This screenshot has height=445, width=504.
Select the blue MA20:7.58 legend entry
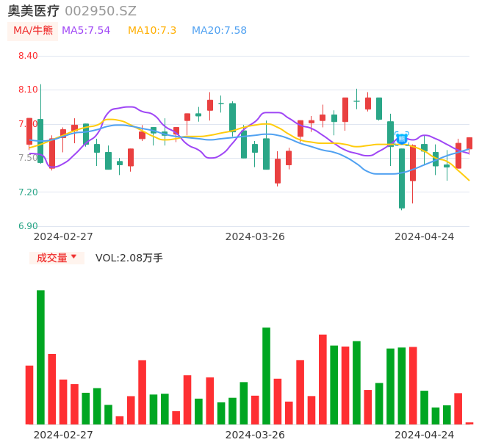point(219,31)
